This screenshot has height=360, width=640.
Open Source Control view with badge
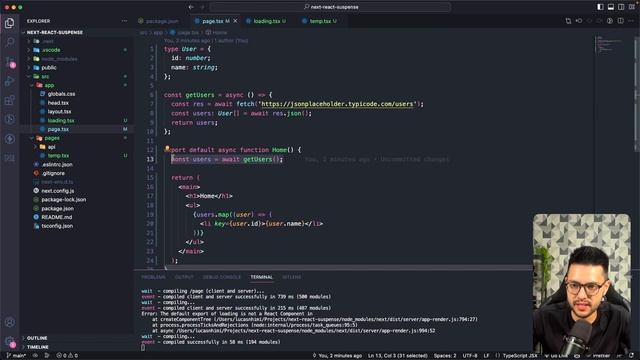click(9, 61)
